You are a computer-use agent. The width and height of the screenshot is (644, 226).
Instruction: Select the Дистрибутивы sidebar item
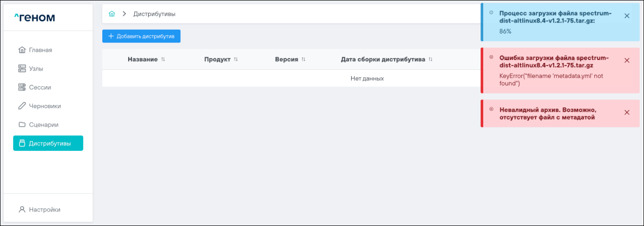48,144
